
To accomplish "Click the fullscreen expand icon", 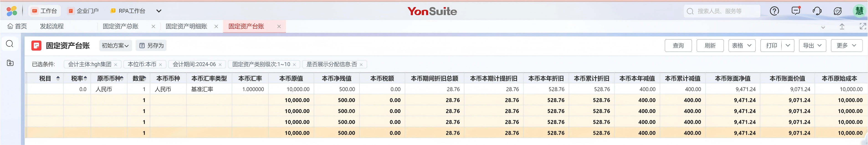I will (863, 26).
